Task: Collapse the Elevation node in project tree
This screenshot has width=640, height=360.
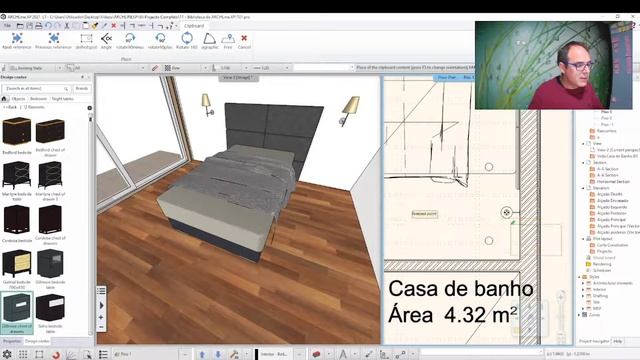Action: point(583,188)
